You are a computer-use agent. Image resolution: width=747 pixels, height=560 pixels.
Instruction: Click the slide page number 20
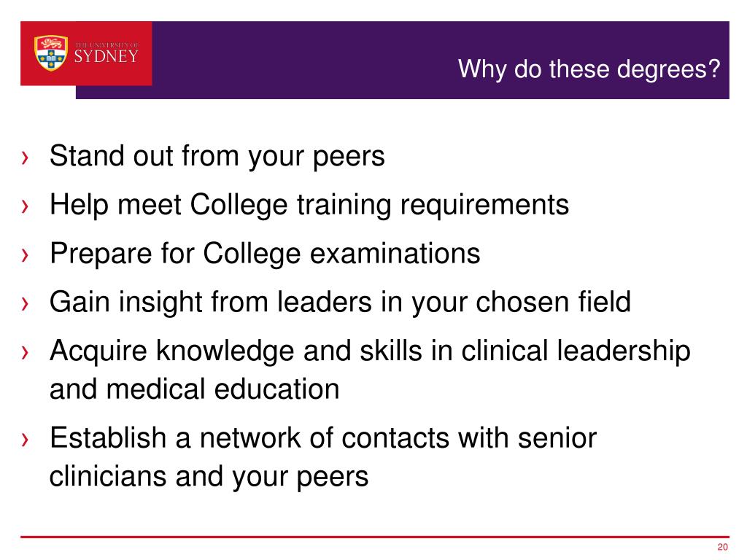(723, 548)
